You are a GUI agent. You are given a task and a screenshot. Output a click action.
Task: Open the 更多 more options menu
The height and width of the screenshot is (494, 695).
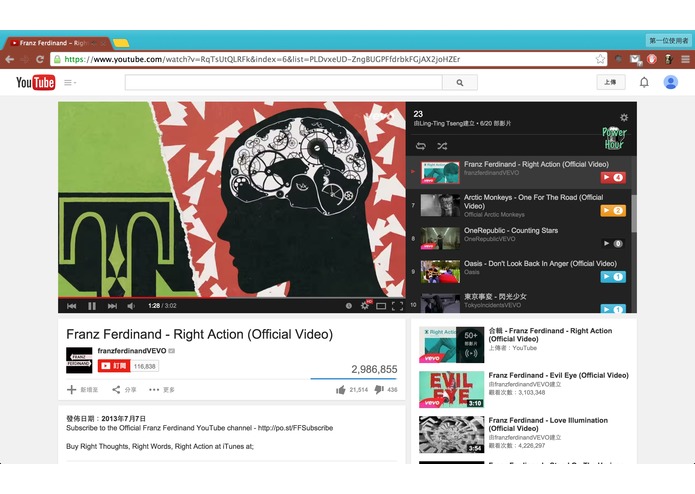[x=162, y=389]
